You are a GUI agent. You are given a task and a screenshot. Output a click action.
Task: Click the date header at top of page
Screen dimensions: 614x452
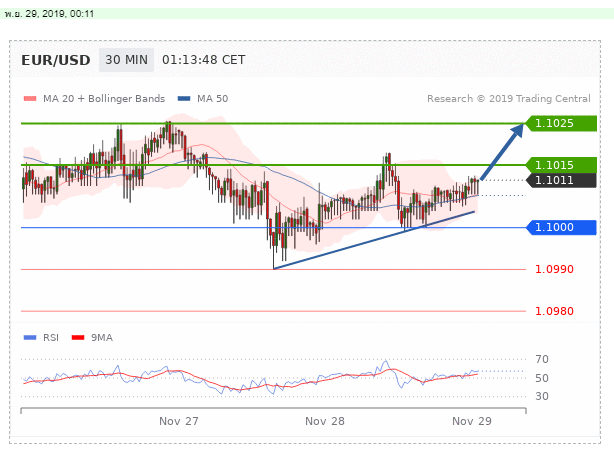click(x=49, y=14)
